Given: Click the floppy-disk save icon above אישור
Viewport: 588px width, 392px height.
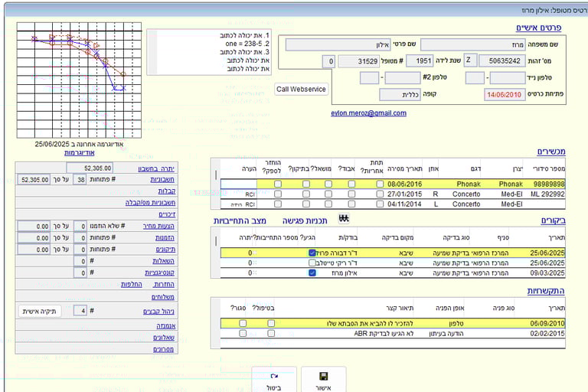Looking at the screenshot, I should [323, 376].
